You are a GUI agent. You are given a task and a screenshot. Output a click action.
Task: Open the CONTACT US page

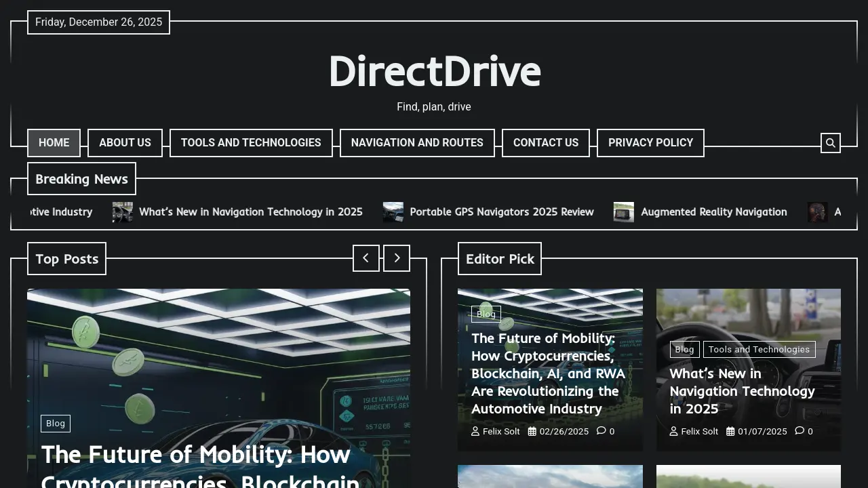tap(546, 143)
